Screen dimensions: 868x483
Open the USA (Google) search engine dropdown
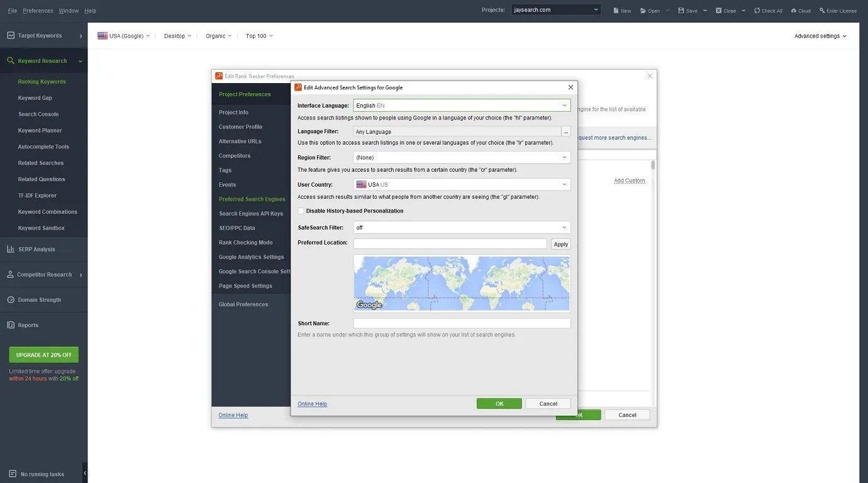[123, 36]
